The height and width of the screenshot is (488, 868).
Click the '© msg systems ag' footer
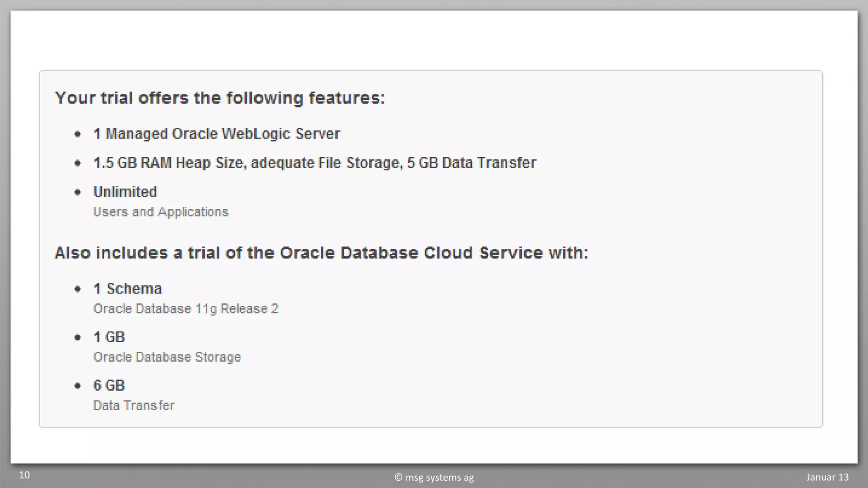[434, 477]
